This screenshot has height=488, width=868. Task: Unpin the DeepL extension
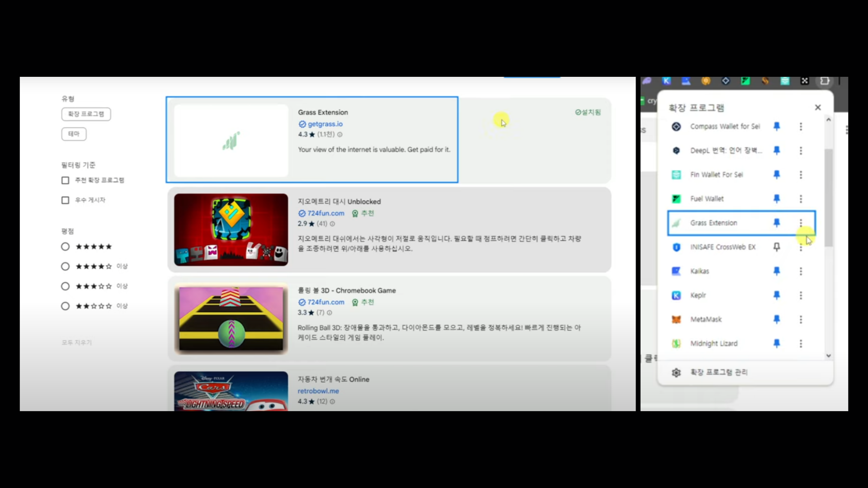(777, 150)
